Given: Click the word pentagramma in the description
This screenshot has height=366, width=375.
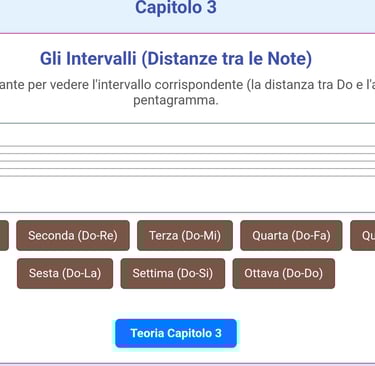Looking at the screenshot, I should click(176, 100).
